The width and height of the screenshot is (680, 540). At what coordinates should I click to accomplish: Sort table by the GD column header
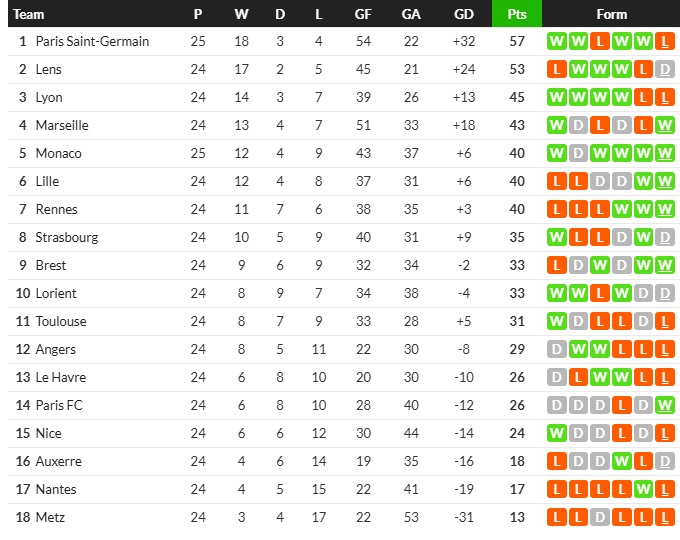(463, 14)
